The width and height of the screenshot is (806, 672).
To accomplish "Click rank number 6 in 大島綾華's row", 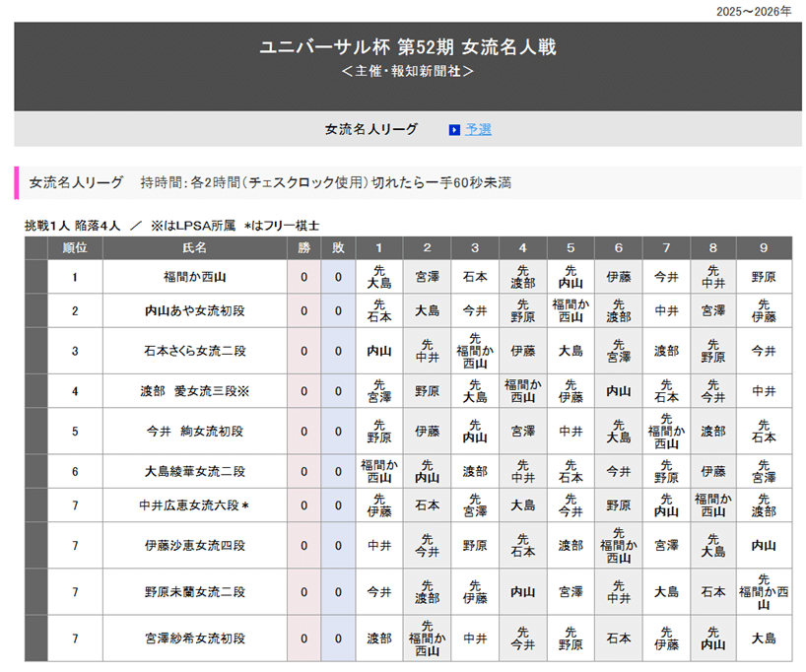I will click(75, 471).
